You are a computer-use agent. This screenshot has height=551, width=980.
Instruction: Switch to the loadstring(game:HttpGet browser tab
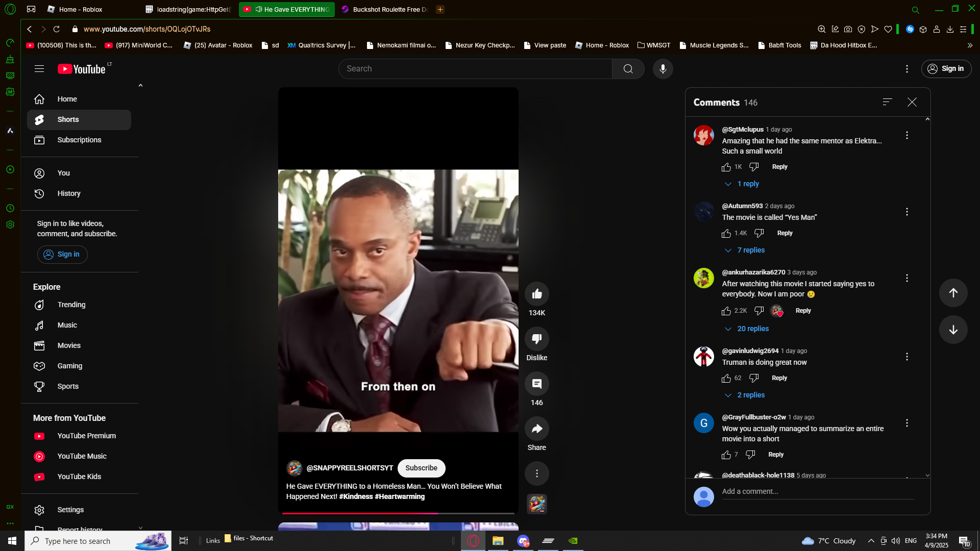188,9
